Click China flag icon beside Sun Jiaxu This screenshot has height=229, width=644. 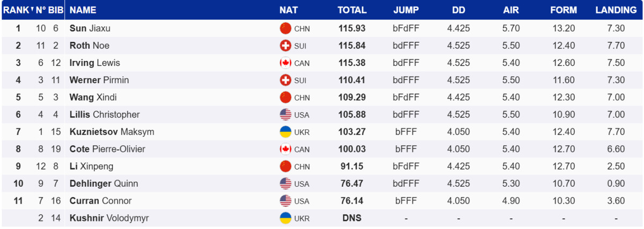tap(286, 28)
